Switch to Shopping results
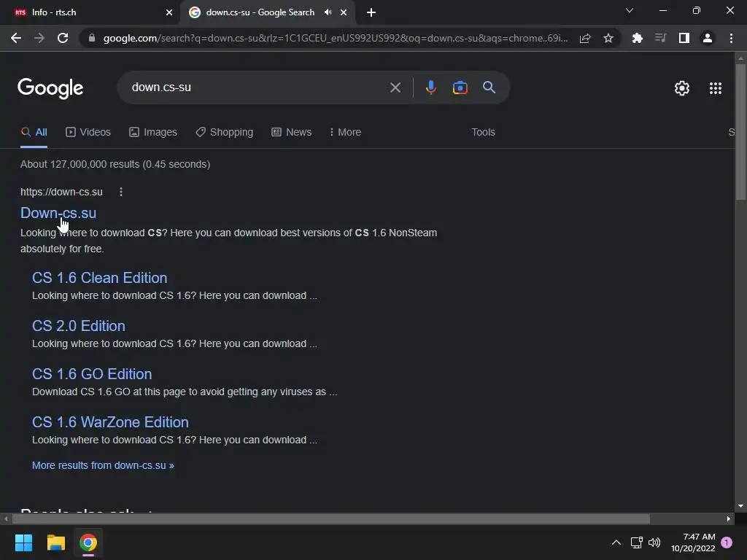This screenshot has height=560, width=747. [225, 133]
